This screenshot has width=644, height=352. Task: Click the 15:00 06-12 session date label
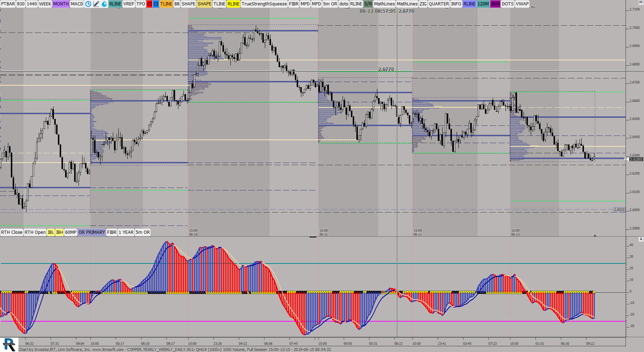point(418,232)
